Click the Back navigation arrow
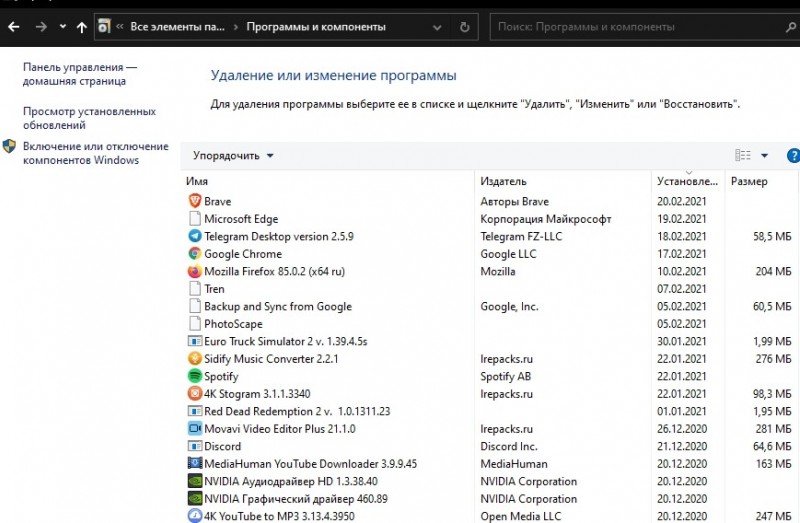This screenshot has height=523, width=800. (14, 27)
